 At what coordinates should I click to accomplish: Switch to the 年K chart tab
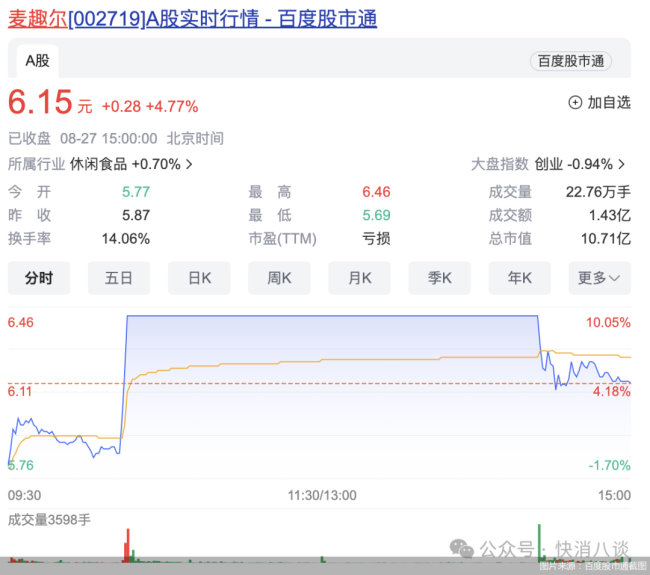pyautogui.click(x=520, y=278)
